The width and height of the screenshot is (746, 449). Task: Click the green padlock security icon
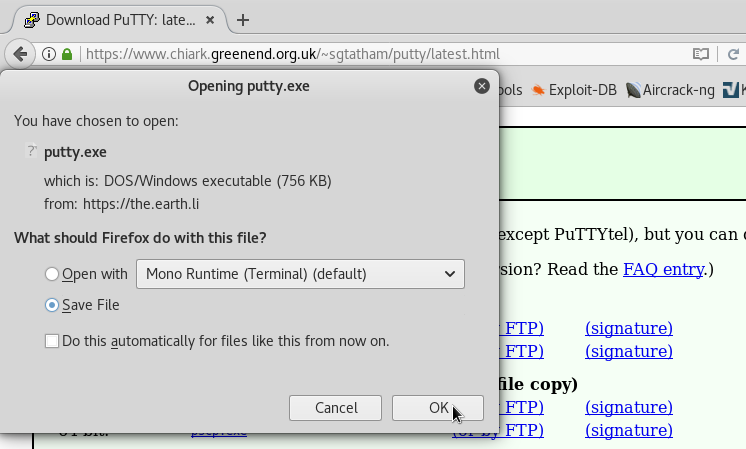click(67, 54)
